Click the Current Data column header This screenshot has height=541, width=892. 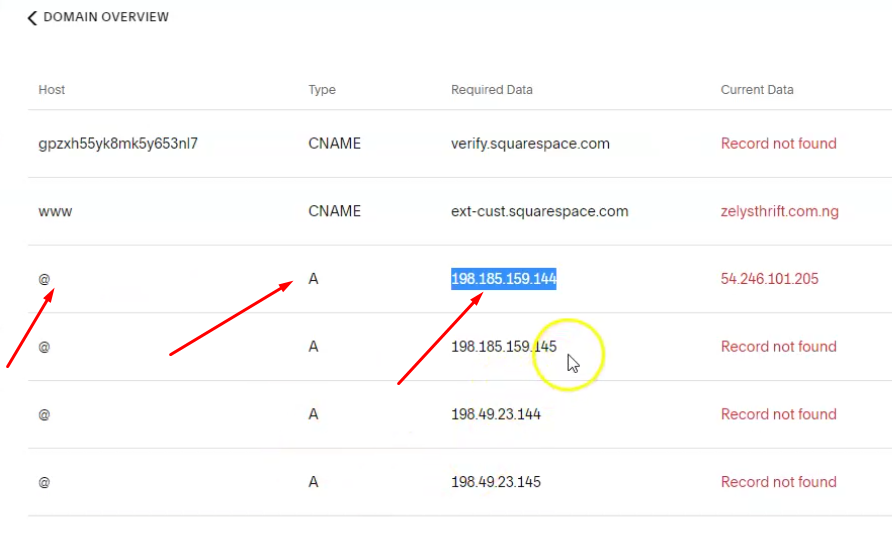click(757, 89)
